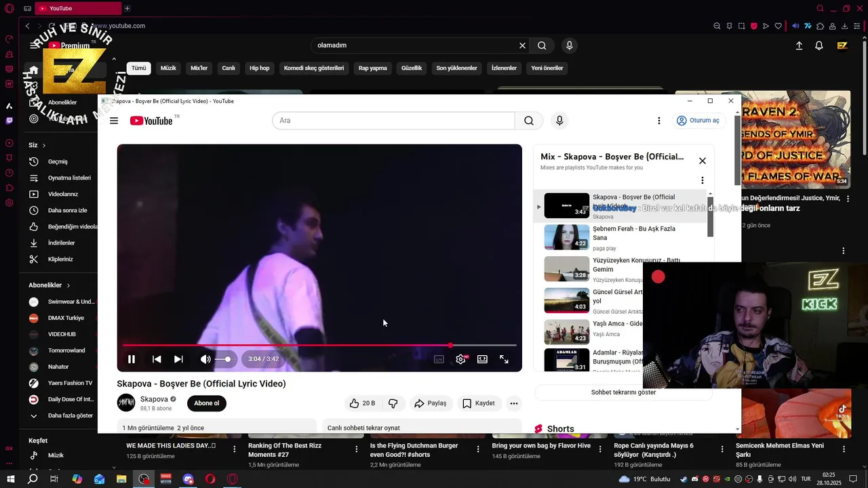The width and height of the screenshot is (868, 488).
Task: Open 'İndirilenler' in sidebar
Action: [x=62, y=243]
